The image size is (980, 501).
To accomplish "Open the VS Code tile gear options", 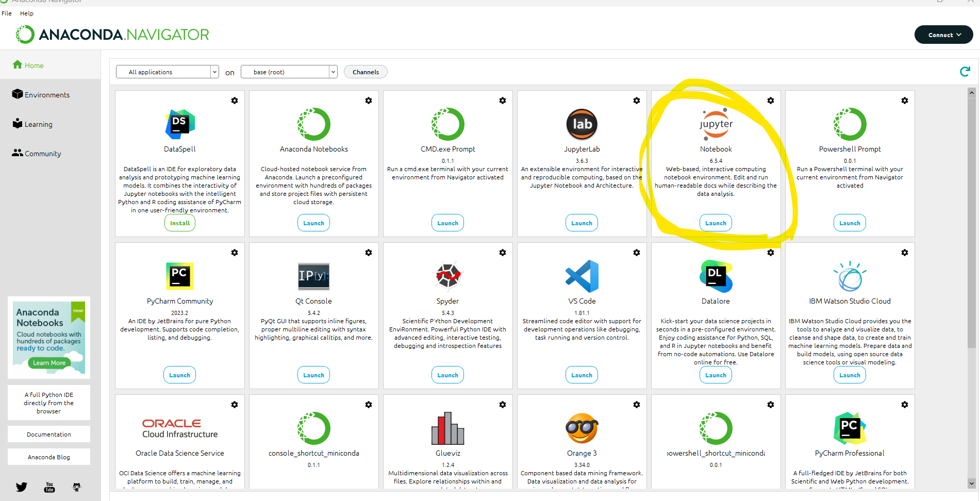I will (x=637, y=253).
